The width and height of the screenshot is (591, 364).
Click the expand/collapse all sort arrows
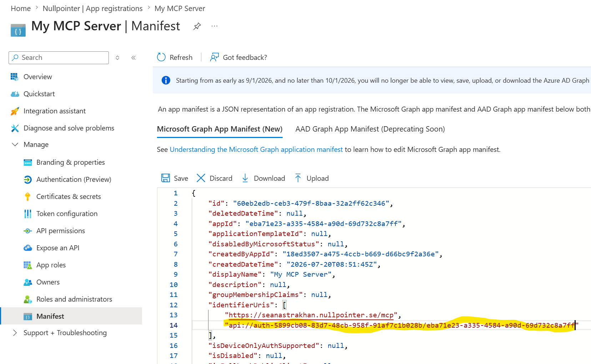pyautogui.click(x=117, y=58)
